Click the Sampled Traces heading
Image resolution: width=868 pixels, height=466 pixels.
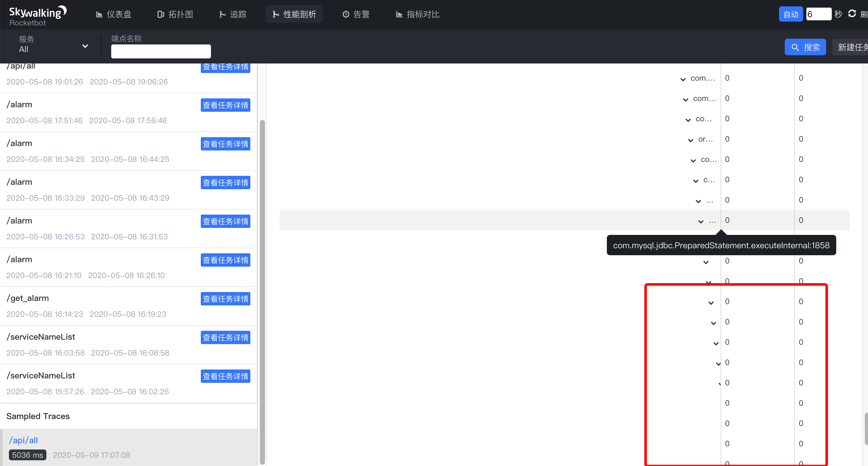click(38, 416)
